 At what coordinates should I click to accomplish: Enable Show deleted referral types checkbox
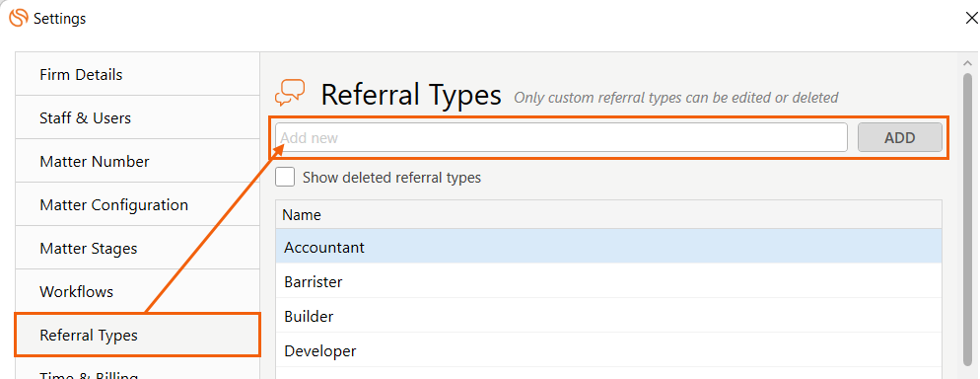point(285,177)
